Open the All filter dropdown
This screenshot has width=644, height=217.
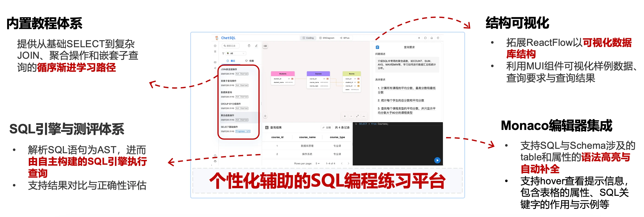tap(236, 53)
